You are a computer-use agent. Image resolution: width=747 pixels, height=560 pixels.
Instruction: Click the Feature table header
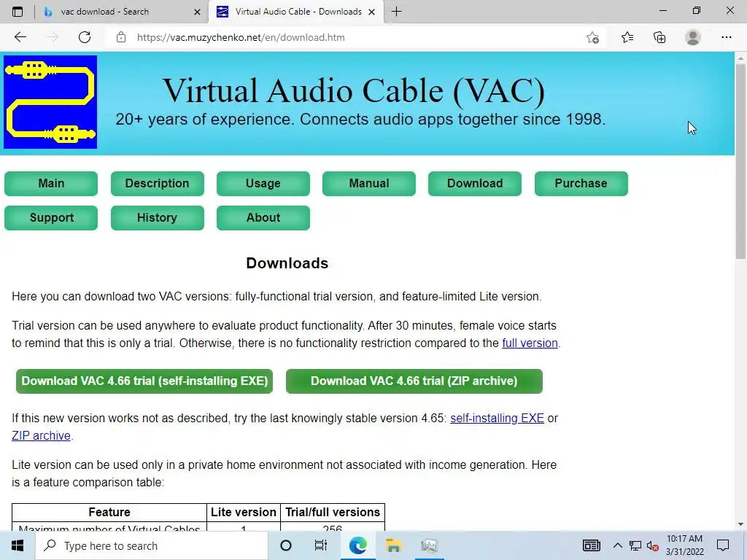109,513
